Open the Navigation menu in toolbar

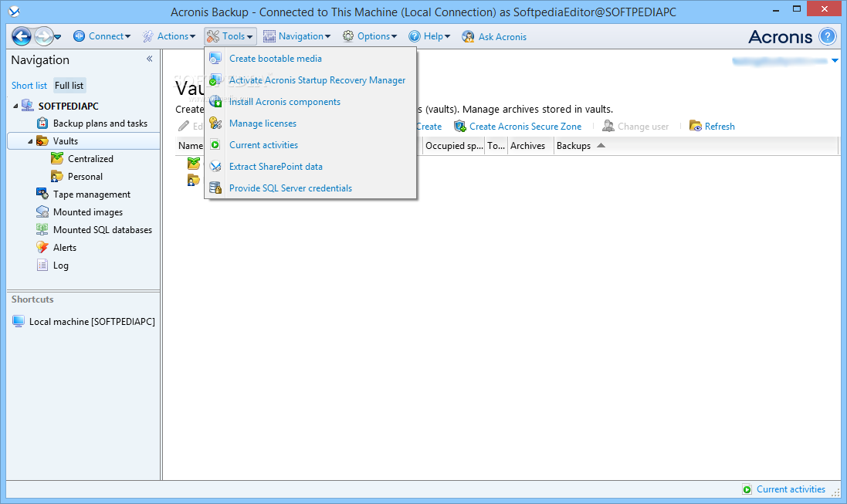[296, 36]
